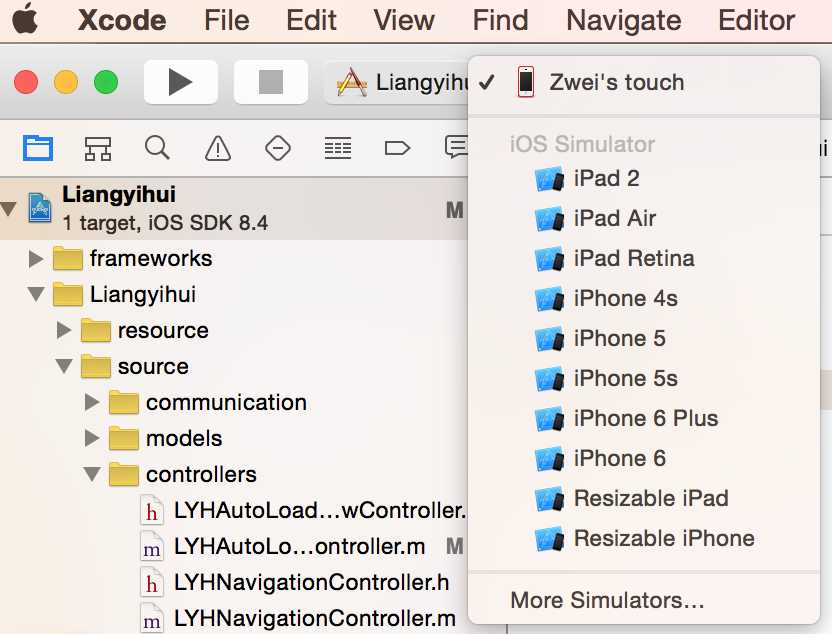Choose iPad Air simulator
Viewport: 832px width, 634px height.
[x=644, y=219]
